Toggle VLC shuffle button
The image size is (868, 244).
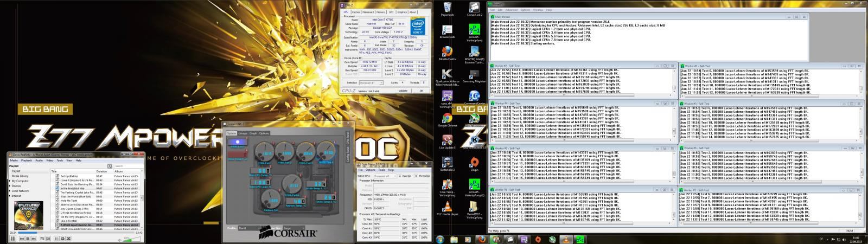pyautogui.click(x=68, y=239)
